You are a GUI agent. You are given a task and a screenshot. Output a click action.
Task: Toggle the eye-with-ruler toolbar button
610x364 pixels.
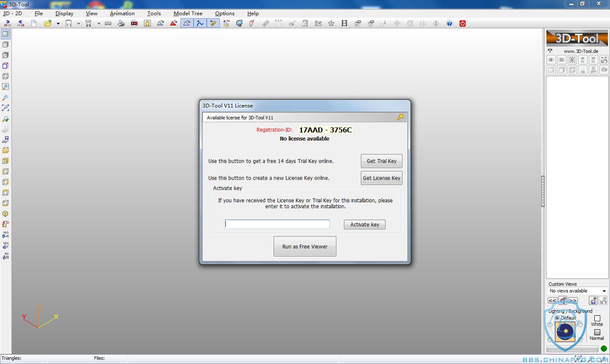pos(213,23)
